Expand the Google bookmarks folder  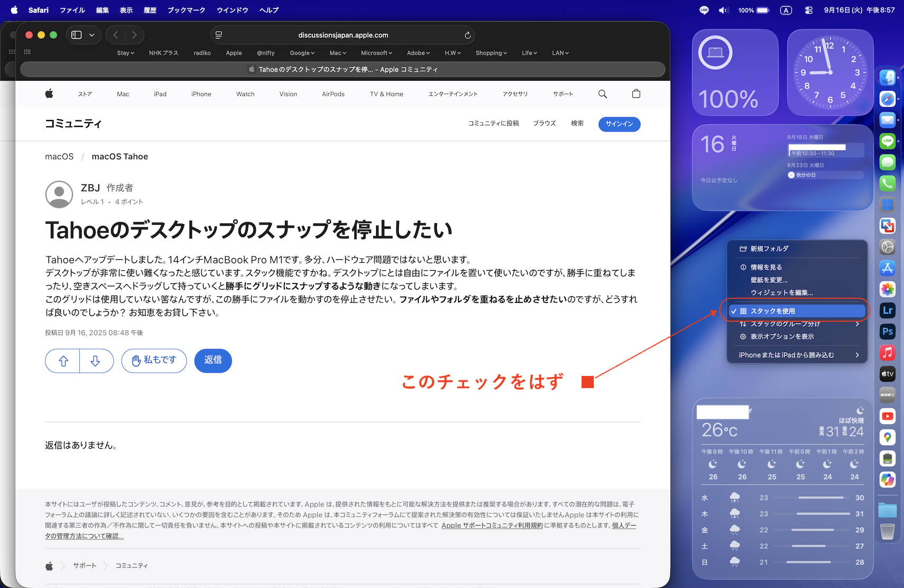tap(302, 53)
